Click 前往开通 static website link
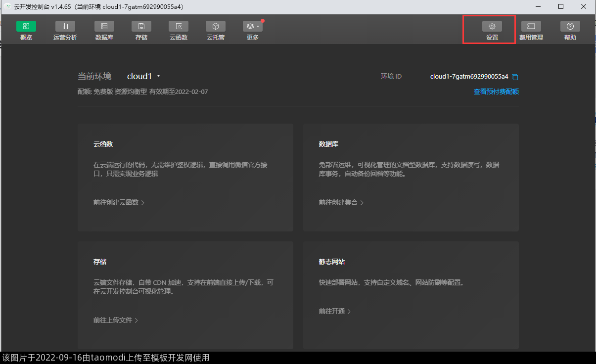The width and height of the screenshot is (596, 364). [334, 311]
